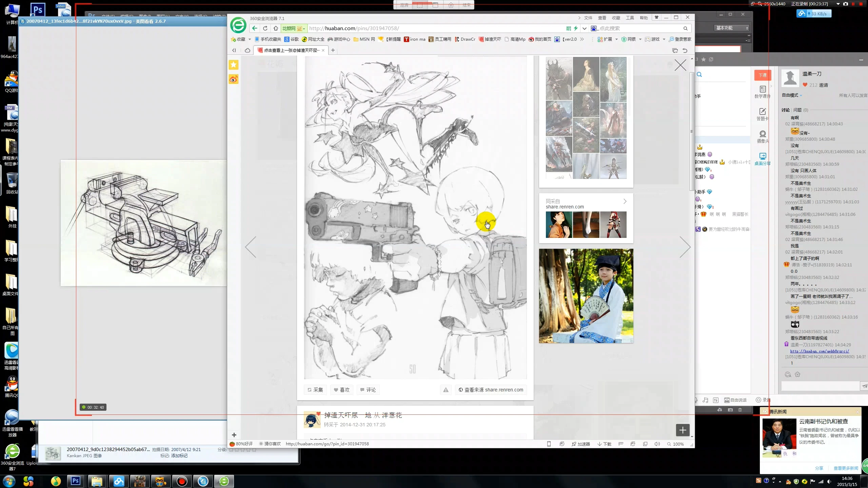Toggle the browser sound icon in the status bar

[x=657, y=444]
